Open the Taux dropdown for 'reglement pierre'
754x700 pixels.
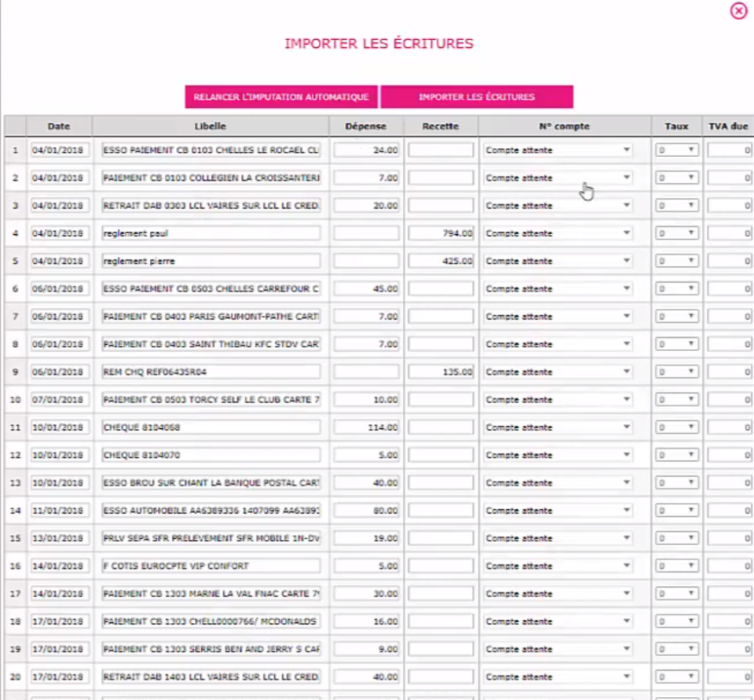tap(675, 260)
